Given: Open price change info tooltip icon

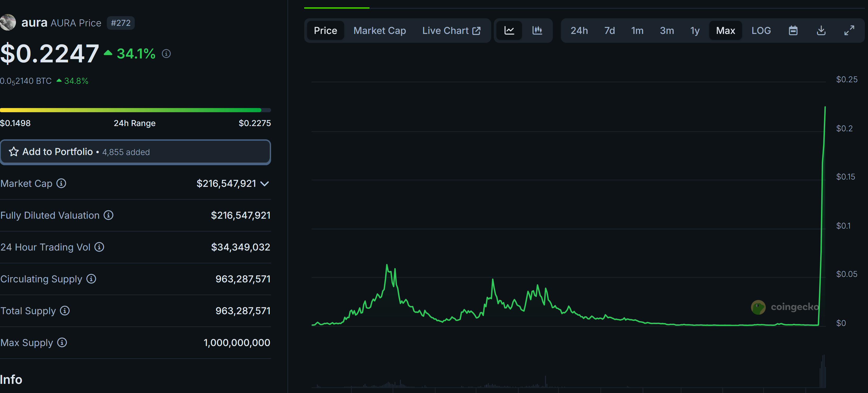Looking at the screenshot, I should coord(166,53).
